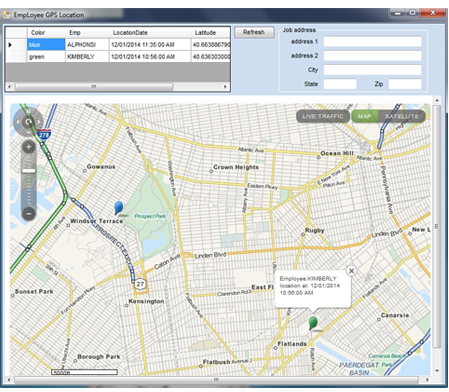
Task: Click the grid's right scroll arrow
Action: (x=225, y=87)
